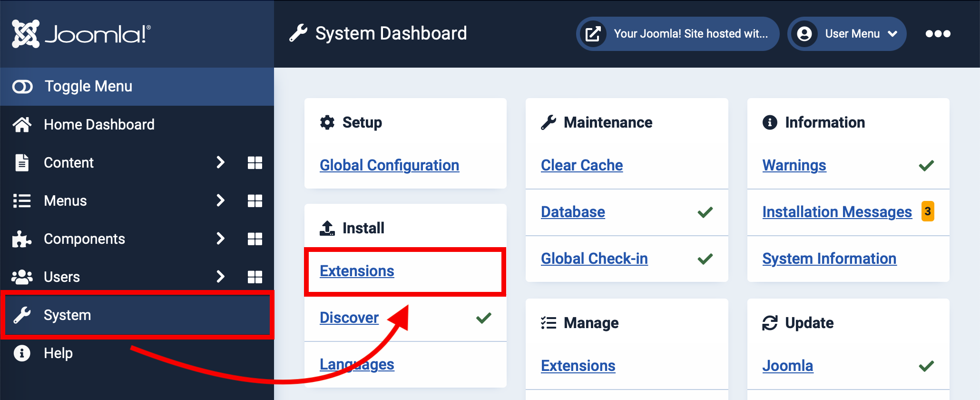The height and width of the screenshot is (400, 980).
Task: Click the Install upload icon
Action: (x=327, y=228)
